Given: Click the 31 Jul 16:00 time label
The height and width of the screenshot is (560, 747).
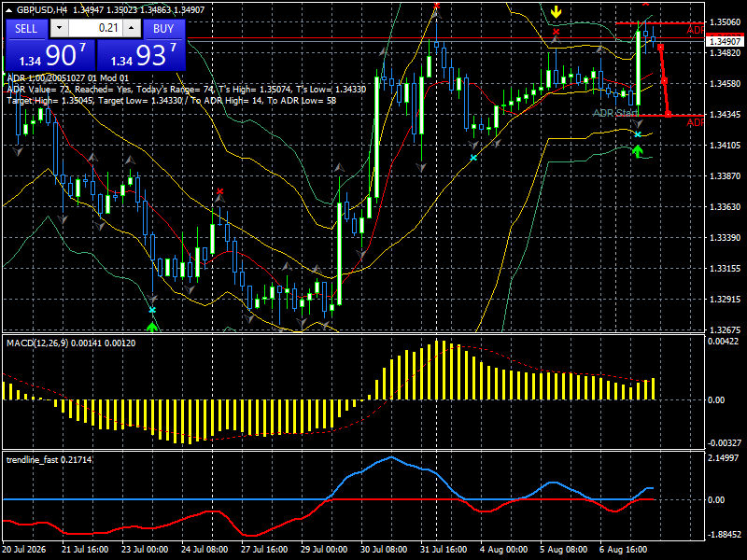Looking at the screenshot, I should [444, 549].
